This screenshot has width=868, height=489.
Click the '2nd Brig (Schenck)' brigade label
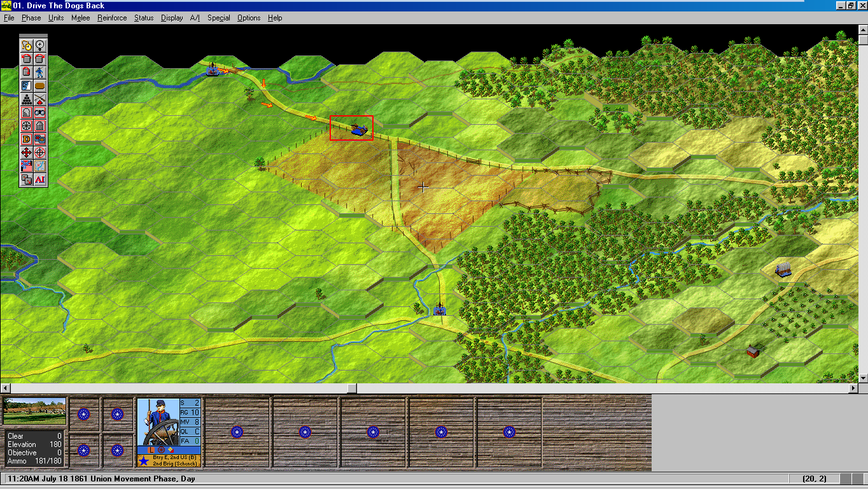pos(175,464)
